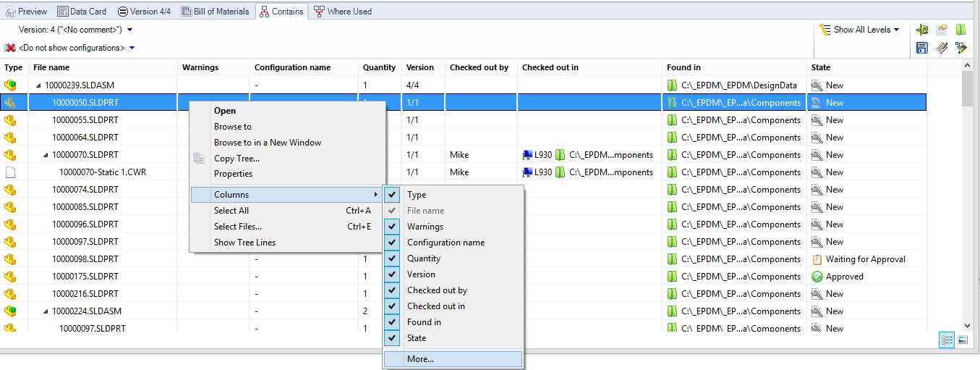Select the details list view icon

947,340
